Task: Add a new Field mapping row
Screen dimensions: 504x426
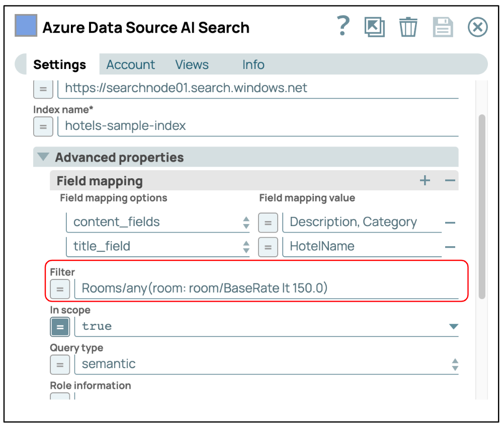Action: tap(425, 181)
